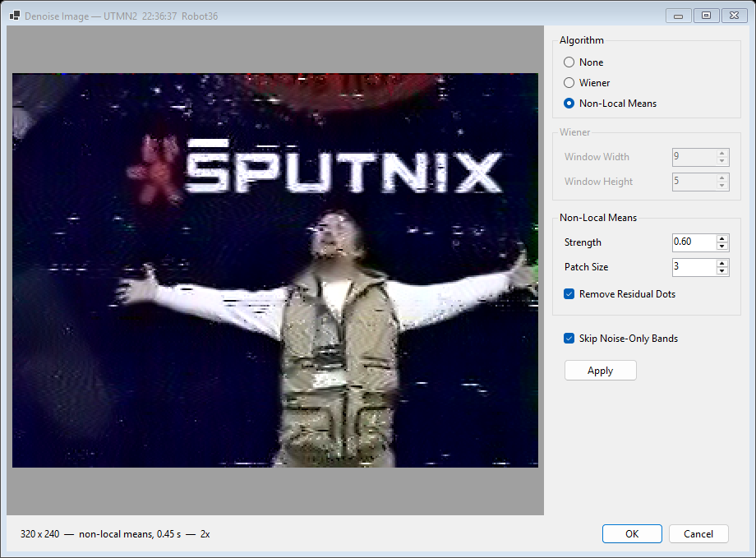
Task: Click the 'Window Height' label
Action: pyautogui.click(x=599, y=182)
